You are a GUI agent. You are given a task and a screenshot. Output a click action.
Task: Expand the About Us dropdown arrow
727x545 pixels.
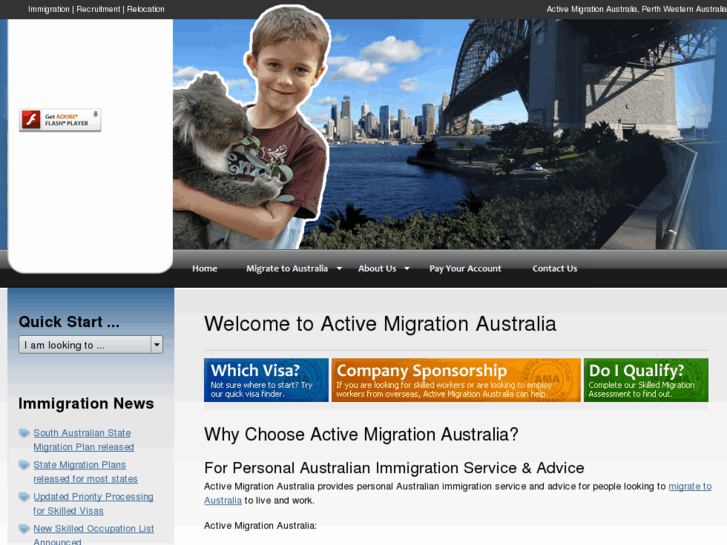(x=407, y=269)
